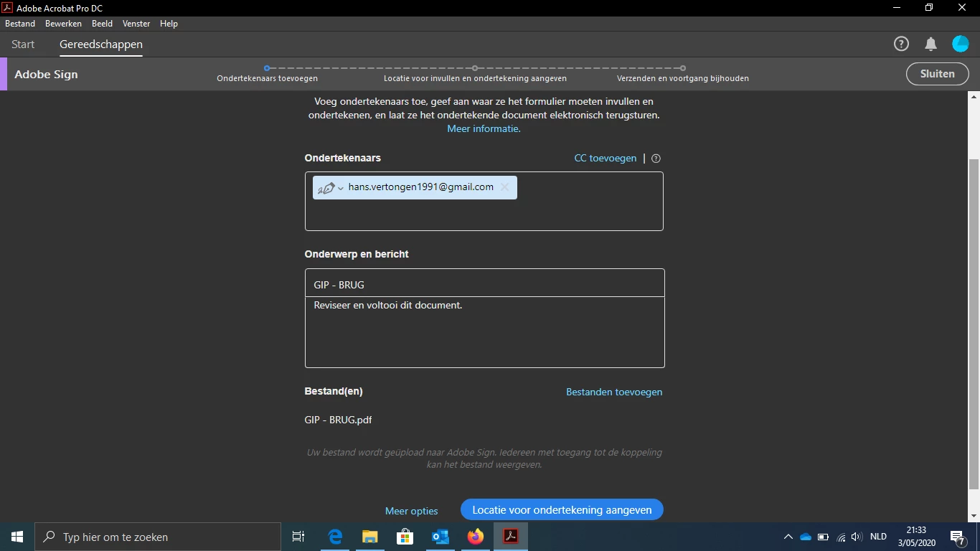The height and width of the screenshot is (551, 980).
Task: Open the Bestand menu
Action: coord(20,24)
